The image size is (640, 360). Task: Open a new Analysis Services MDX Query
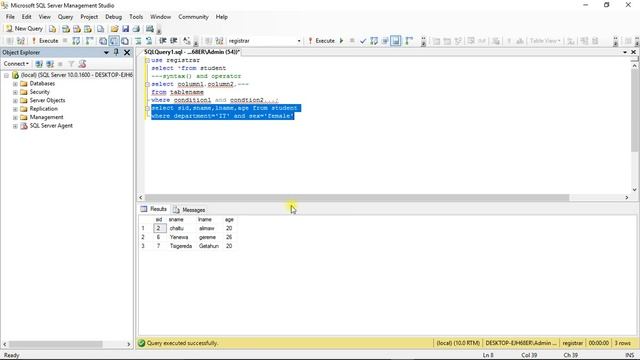coord(66,29)
